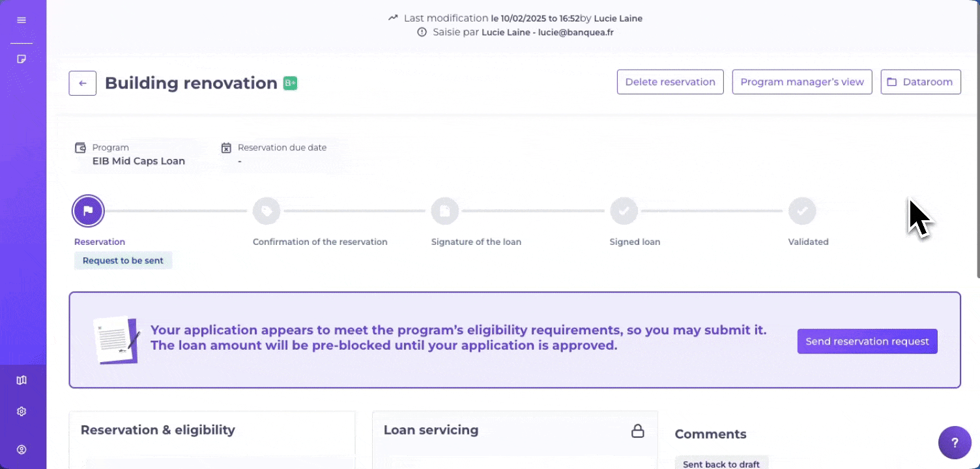Open user profile icon in sidebar

tap(22, 449)
